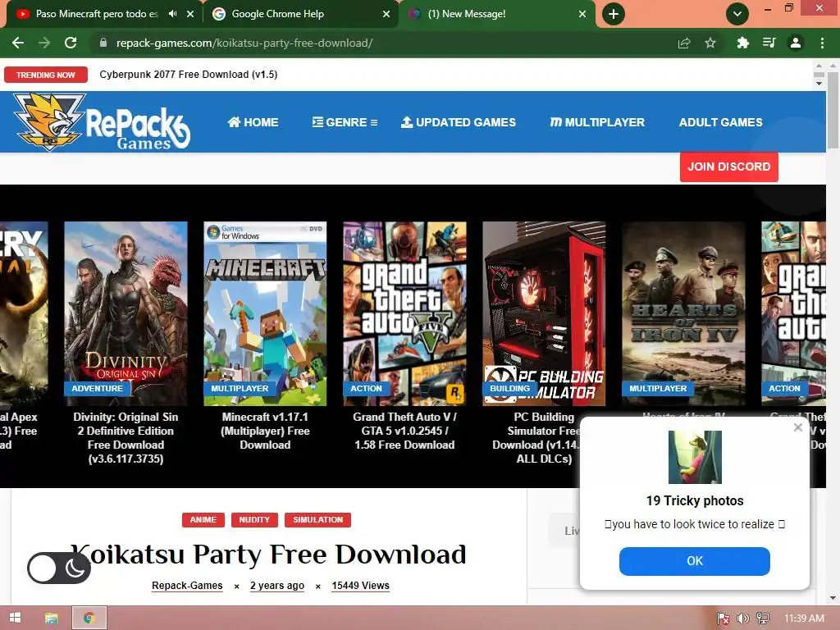840x630 pixels.
Task: Click OK in the Tricky photos popup
Action: (x=694, y=561)
